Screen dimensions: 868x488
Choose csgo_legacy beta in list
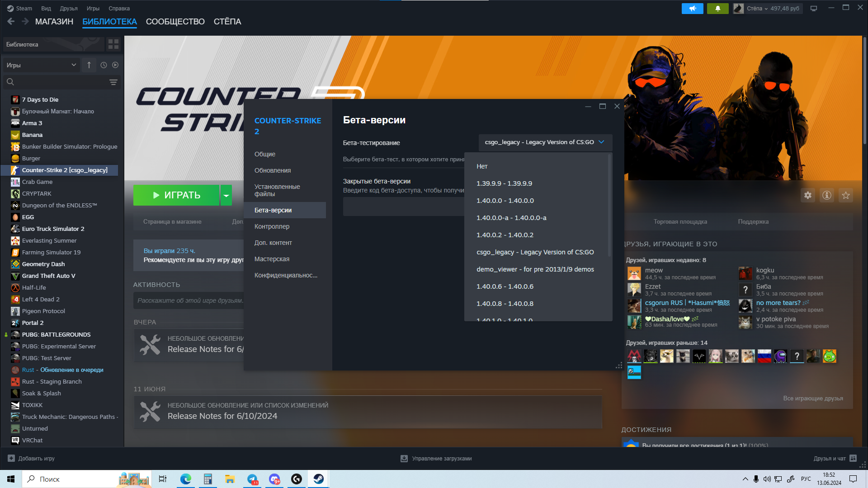click(536, 252)
